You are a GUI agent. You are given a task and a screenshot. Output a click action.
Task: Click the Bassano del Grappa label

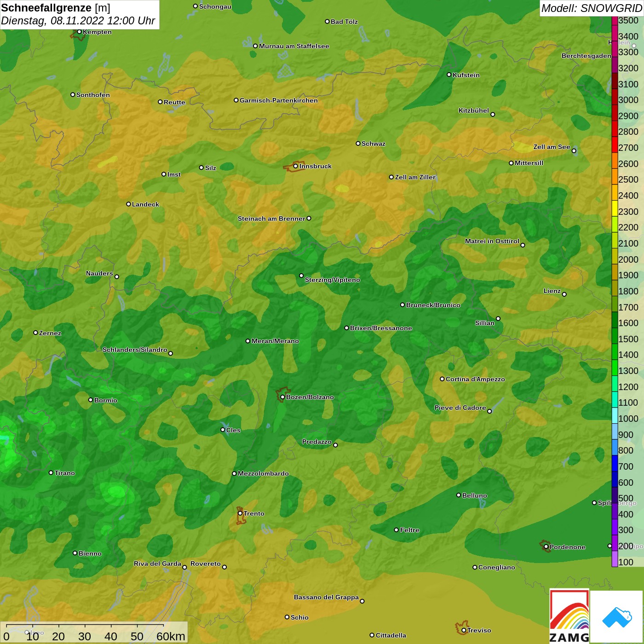[x=327, y=597]
